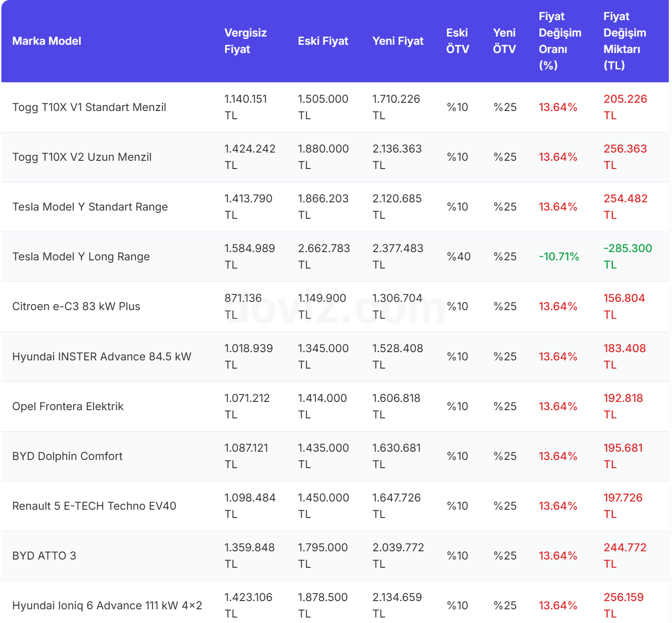The width and height of the screenshot is (672, 623).
Task: Select the Opel Frontera Elektrik model name
Action: tap(68, 407)
